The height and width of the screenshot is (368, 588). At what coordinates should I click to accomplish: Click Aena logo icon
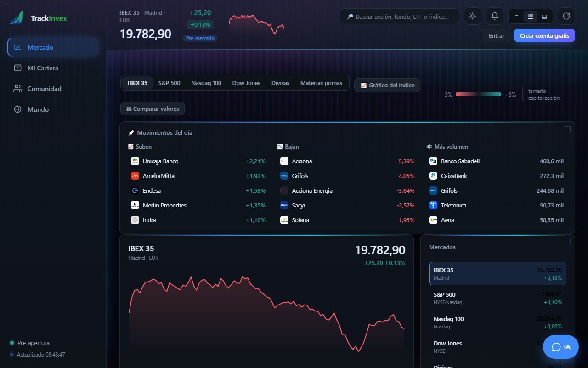[433, 220]
